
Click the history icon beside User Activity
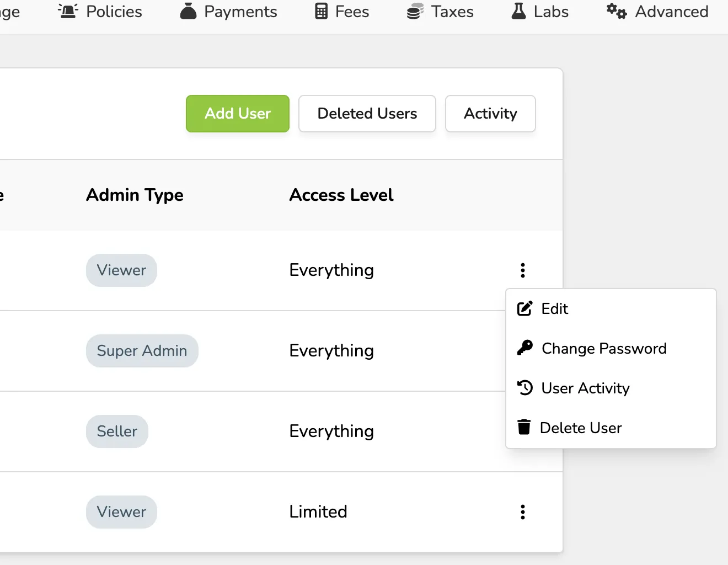(524, 388)
